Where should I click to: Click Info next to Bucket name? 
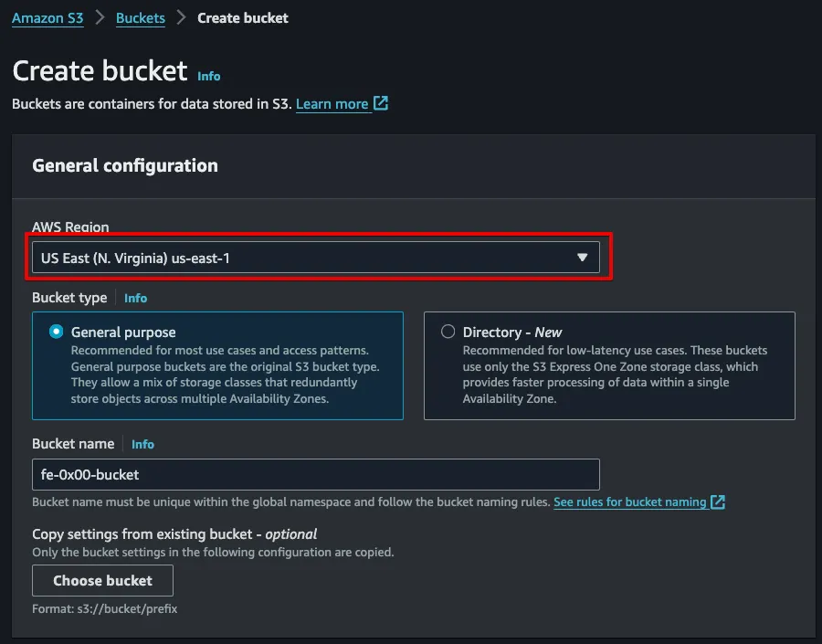coord(142,444)
